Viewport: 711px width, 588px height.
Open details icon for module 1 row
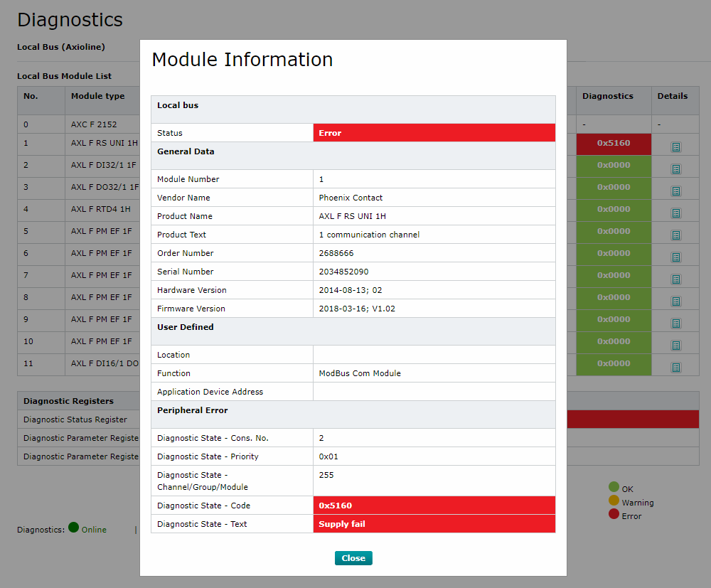pyautogui.click(x=675, y=147)
